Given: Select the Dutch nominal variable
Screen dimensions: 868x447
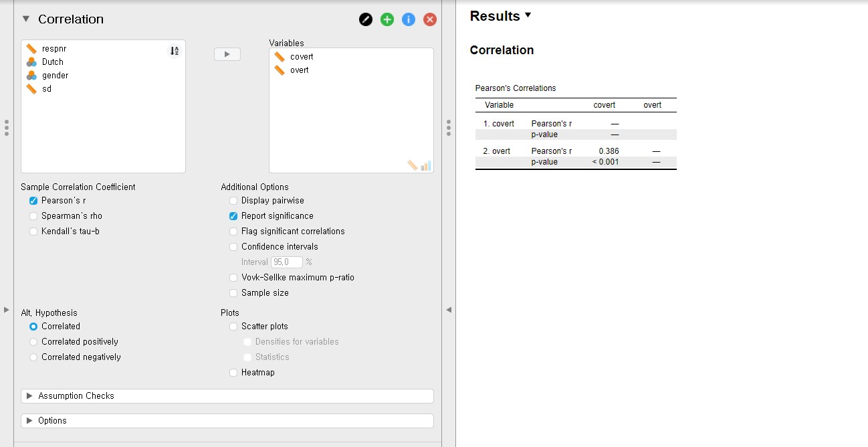Looking at the screenshot, I should tap(52, 62).
